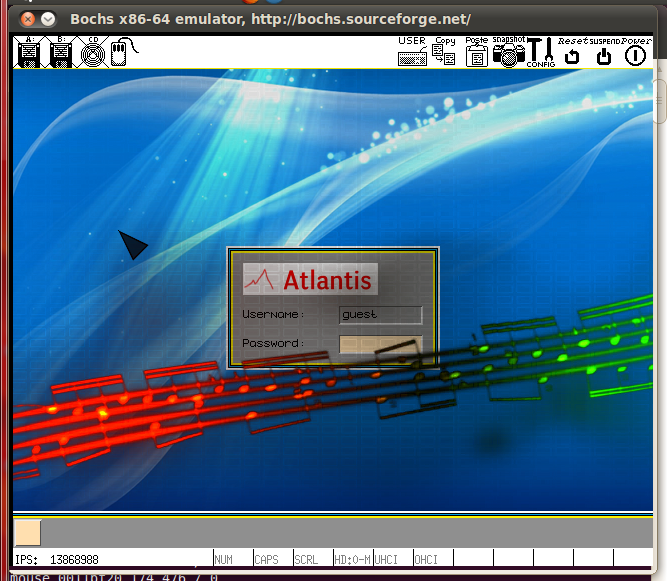Click the Bochs window title text
This screenshot has width=667, height=581.
pos(271,19)
